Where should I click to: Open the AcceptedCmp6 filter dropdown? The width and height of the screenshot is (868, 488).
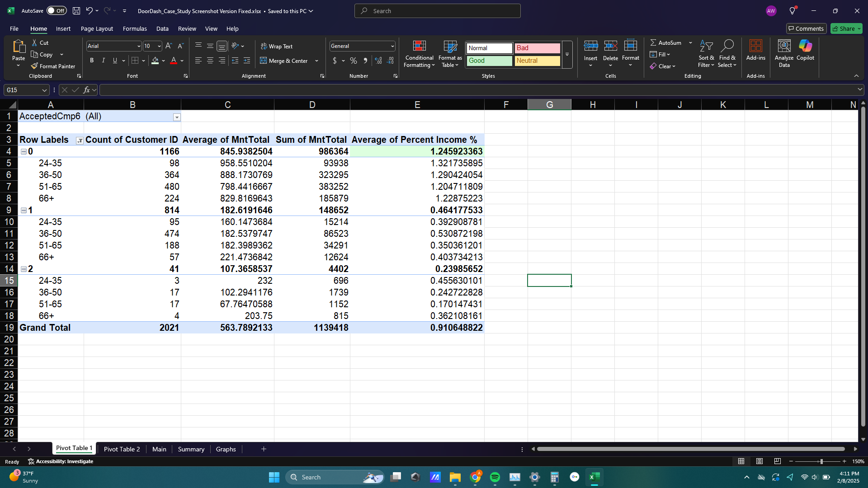click(x=177, y=117)
